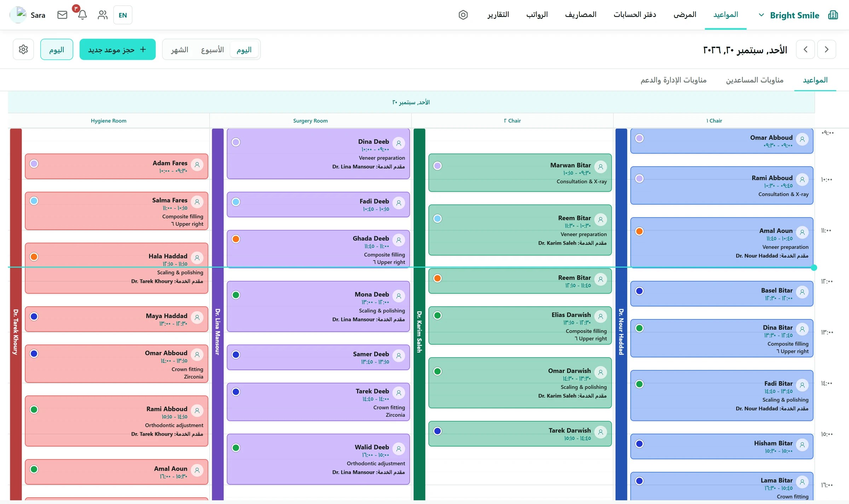Screen dimensions: 849x504
Task: Open the المرضى patients menu
Action: pyautogui.click(x=685, y=15)
